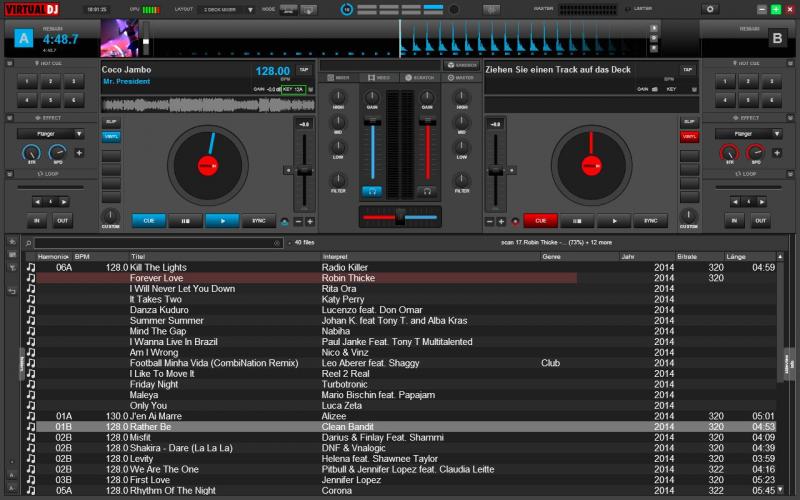Toggle VINYL mode on deck B
This screenshot has width=800, height=500.
click(x=688, y=135)
